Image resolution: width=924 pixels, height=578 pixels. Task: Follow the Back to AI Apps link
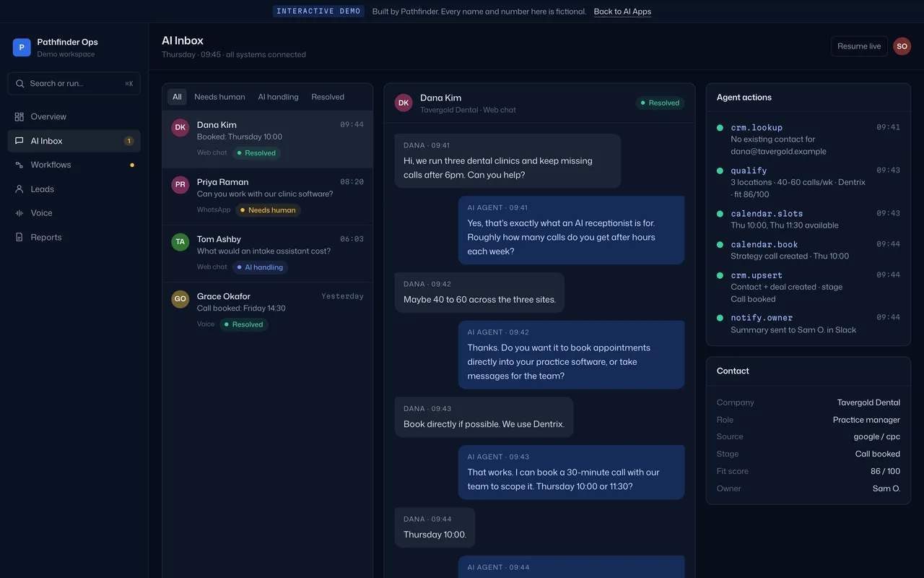(622, 12)
